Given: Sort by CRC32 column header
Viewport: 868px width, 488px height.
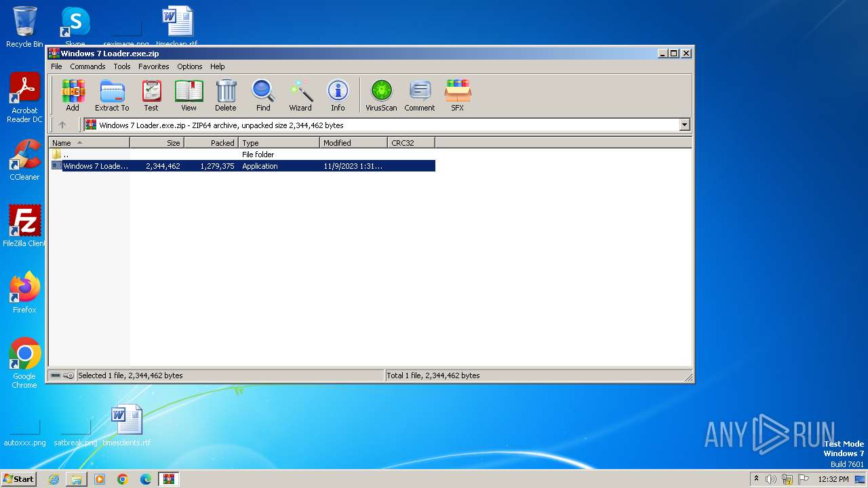Looking at the screenshot, I should (412, 143).
